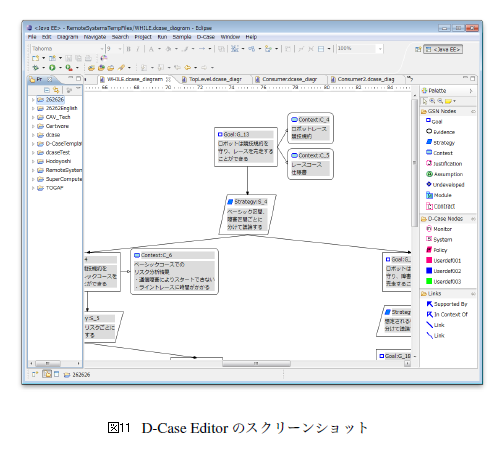The width and height of the screenshot is (504, 452).
Task: Select the In Context Of link tool
Action: [447, 314]
